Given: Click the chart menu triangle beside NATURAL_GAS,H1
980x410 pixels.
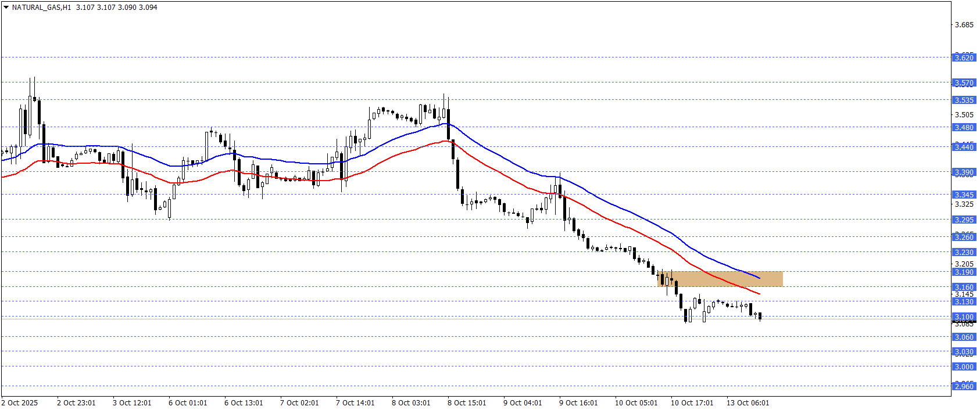Looking at the screenshot, I should pyautogui.click(x=6, y=8).
